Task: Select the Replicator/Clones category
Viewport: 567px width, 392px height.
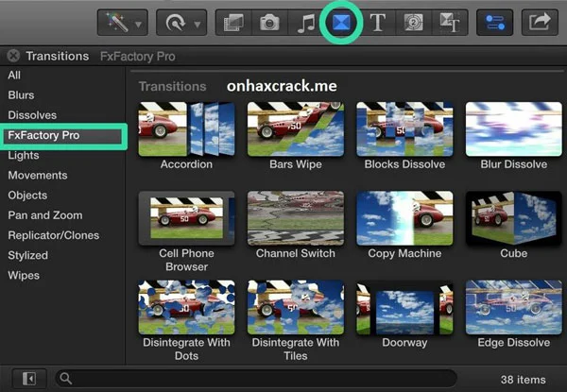Action: (54, 235)
